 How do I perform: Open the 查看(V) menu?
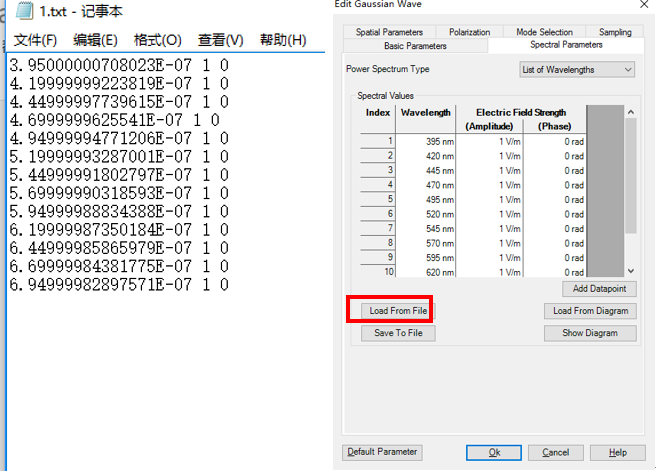click(x=221, y=40)
